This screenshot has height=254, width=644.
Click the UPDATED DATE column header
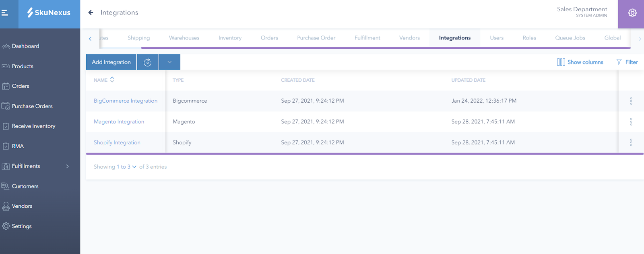[468, 80]
